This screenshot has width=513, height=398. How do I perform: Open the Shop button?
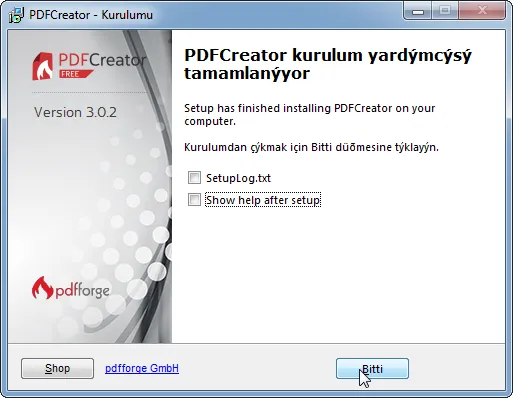tap(57, 369)
